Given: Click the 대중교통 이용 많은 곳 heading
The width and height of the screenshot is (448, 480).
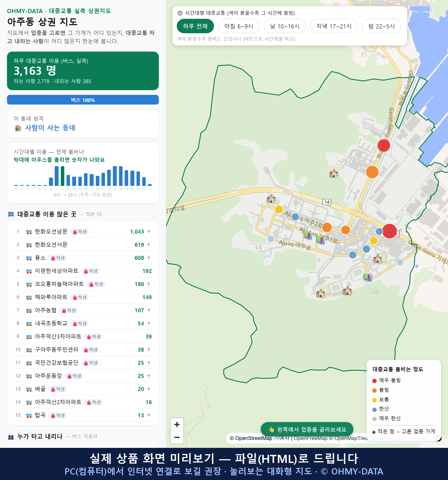Looking at the screenshot, I should coord(47,214).
